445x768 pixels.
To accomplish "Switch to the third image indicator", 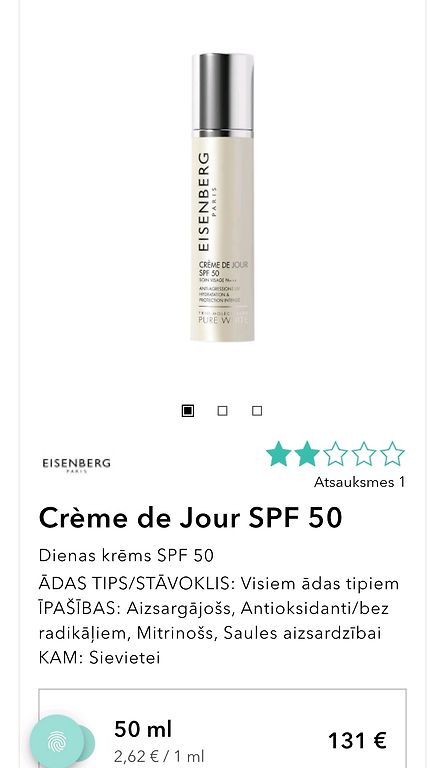I will (x=257, y=410).
